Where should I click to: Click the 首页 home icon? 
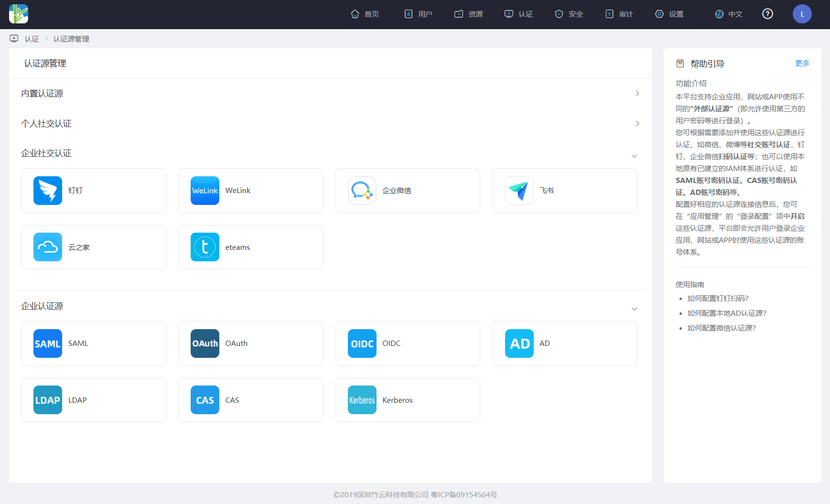coord(355,14)
